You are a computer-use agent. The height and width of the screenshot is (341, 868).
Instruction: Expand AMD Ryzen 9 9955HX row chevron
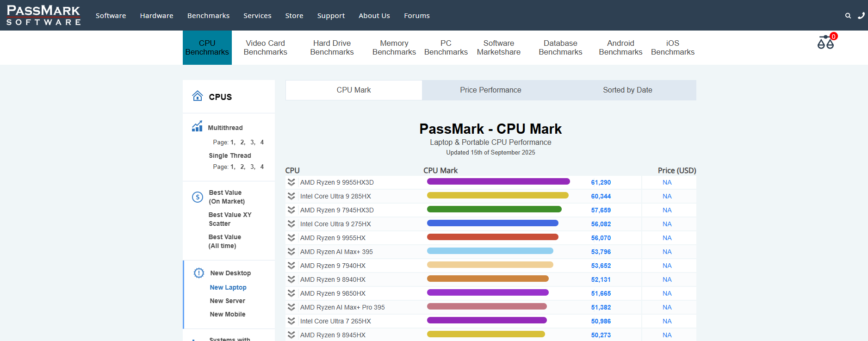tap(291, 238)
